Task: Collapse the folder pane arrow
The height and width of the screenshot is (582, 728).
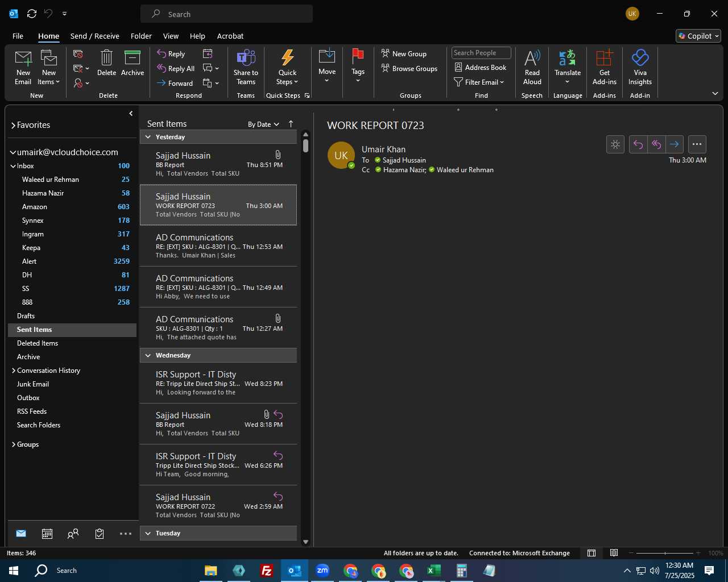Action: click(x=131, y=114)
